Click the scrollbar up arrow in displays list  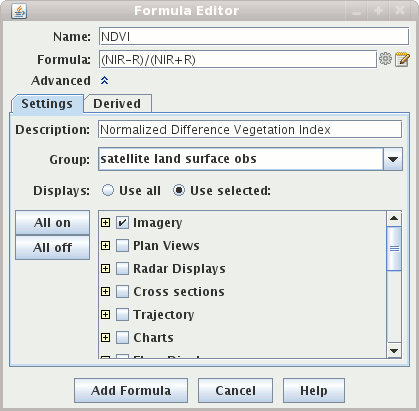coord(394,218)
